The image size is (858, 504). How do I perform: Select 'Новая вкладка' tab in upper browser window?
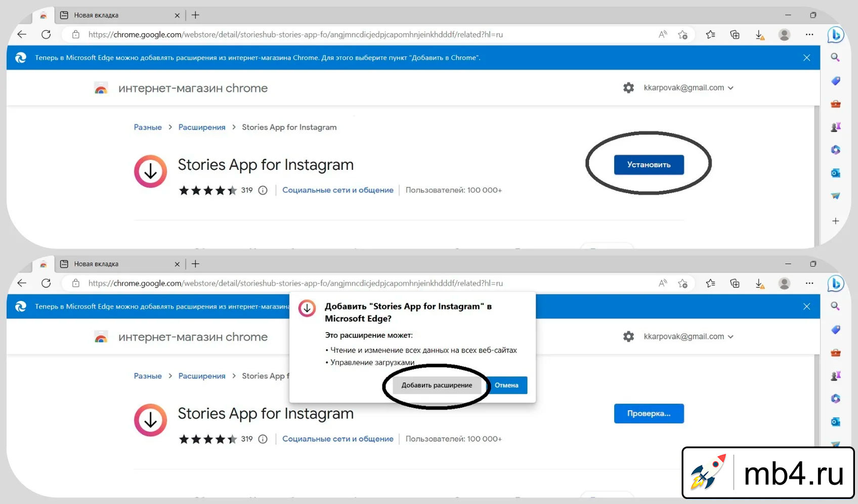tap(119, 15)
